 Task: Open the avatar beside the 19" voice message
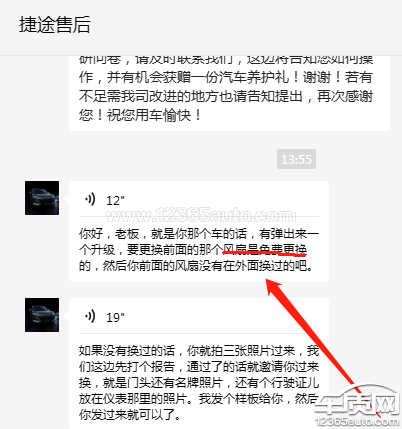[42, 315]
